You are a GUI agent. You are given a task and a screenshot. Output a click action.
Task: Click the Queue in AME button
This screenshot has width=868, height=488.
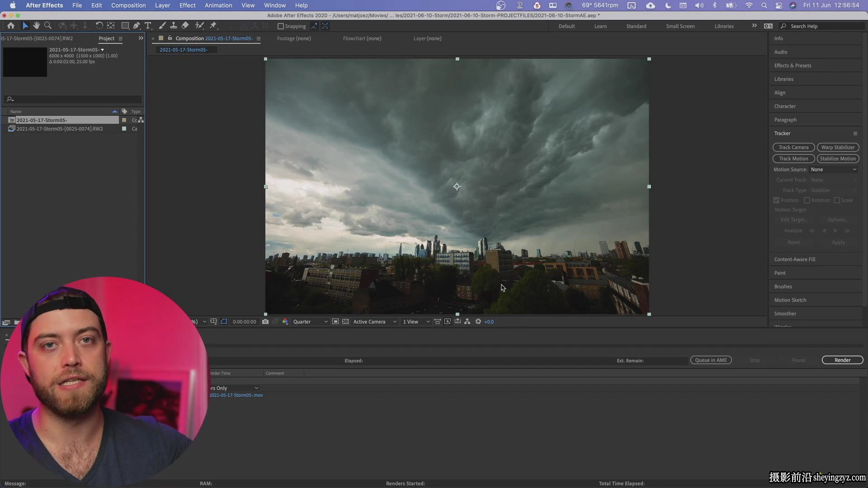coord(711,360)
